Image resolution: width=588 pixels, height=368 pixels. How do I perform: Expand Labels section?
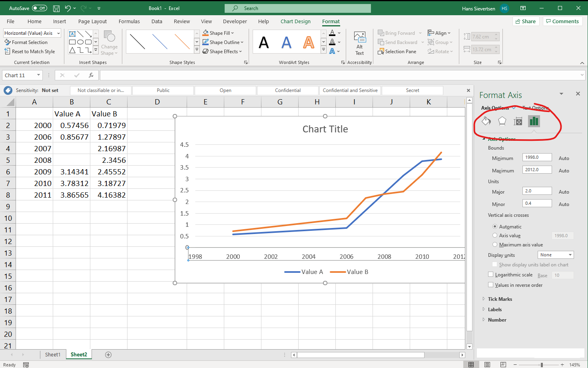pos(494,310)
